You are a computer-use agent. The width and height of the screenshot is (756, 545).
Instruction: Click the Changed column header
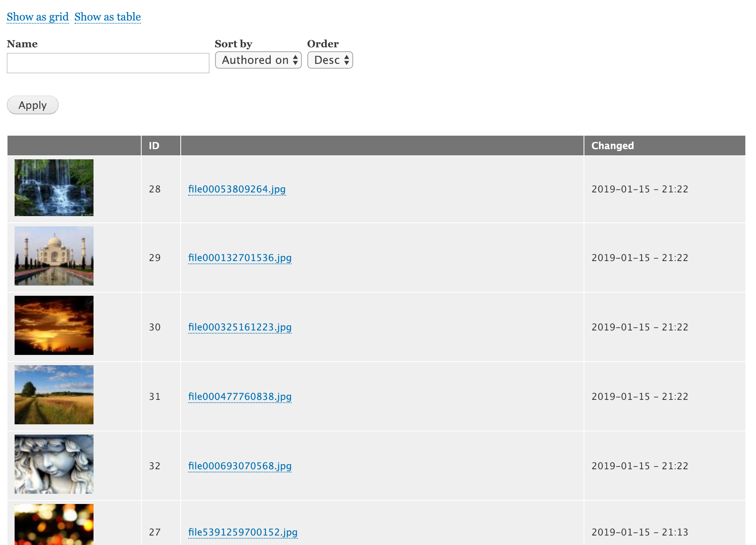pos(612,145)
